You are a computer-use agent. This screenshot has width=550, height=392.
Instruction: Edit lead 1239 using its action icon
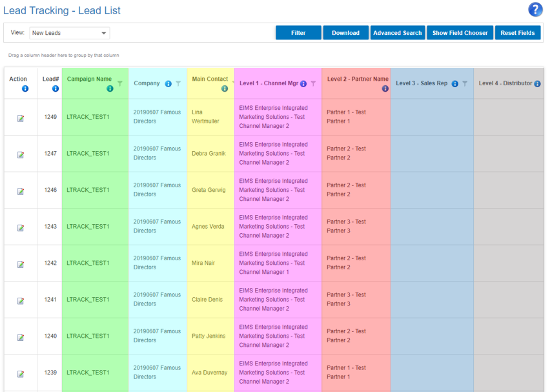(21, 374)
